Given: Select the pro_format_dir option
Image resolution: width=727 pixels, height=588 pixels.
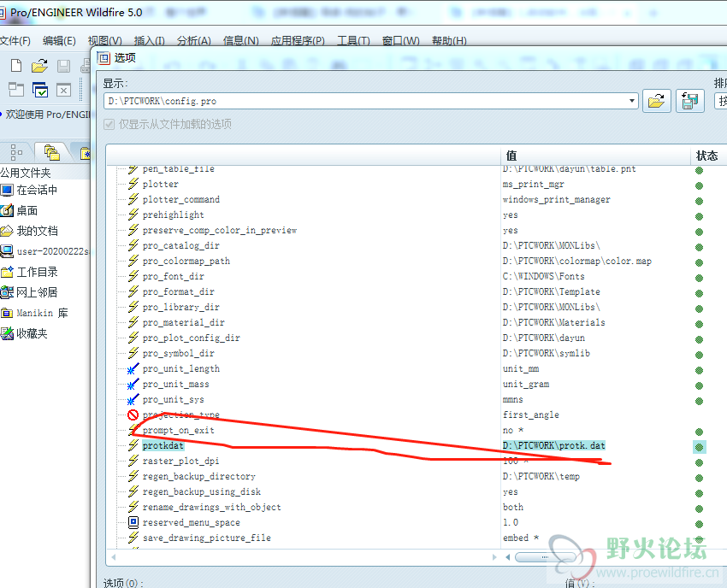Looking at the screenshot, I should [178, 291].
